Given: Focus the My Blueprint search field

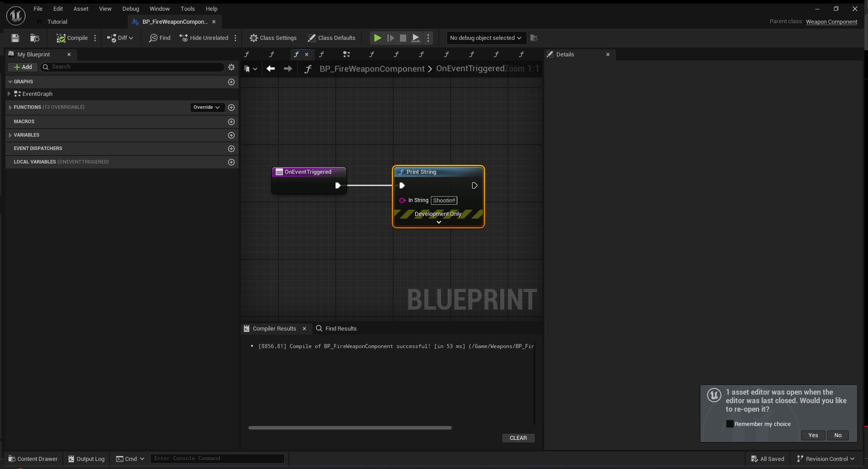Looking at the screenshot, I should pos(133,67).
